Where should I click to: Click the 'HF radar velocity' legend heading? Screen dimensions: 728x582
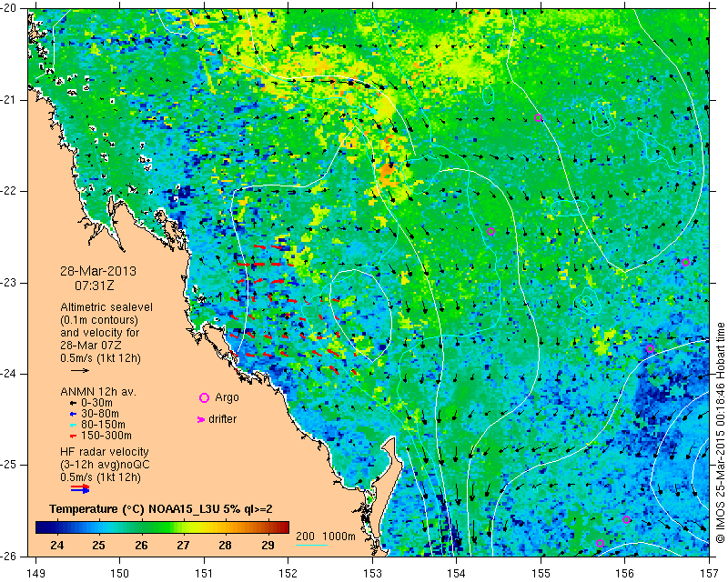[x=105, y=452]
